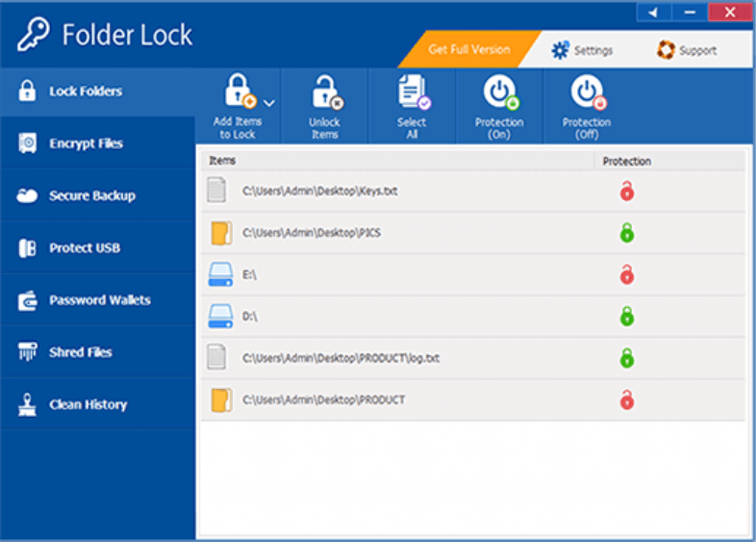Open the Protect USB section

(x=98, y=247)
